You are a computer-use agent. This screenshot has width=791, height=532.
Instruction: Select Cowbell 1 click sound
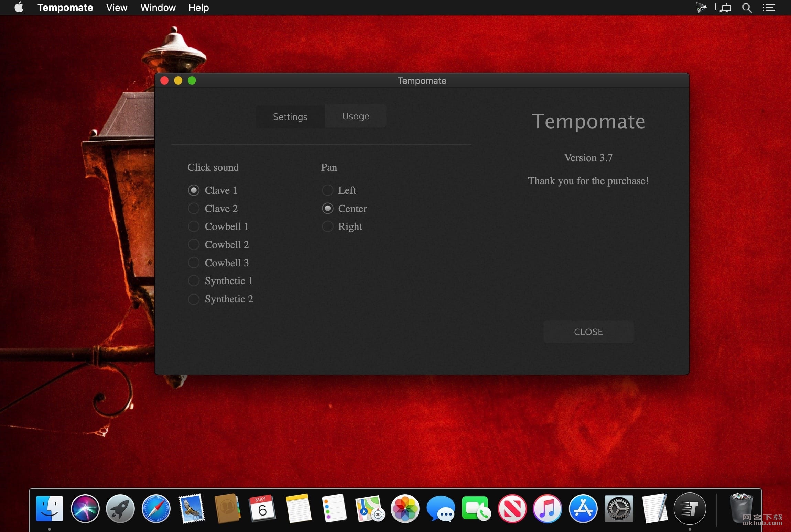tap(218, 226)
